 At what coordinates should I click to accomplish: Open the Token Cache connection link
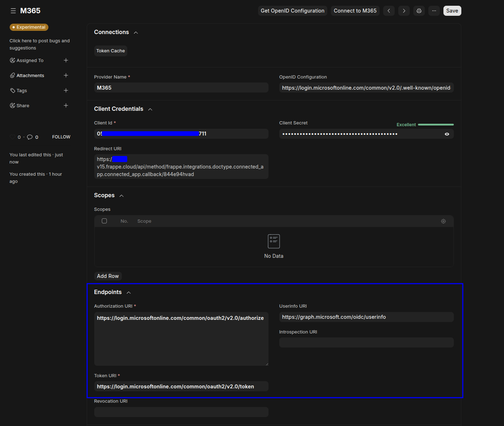pyautogui.click(x=110, y=51)
